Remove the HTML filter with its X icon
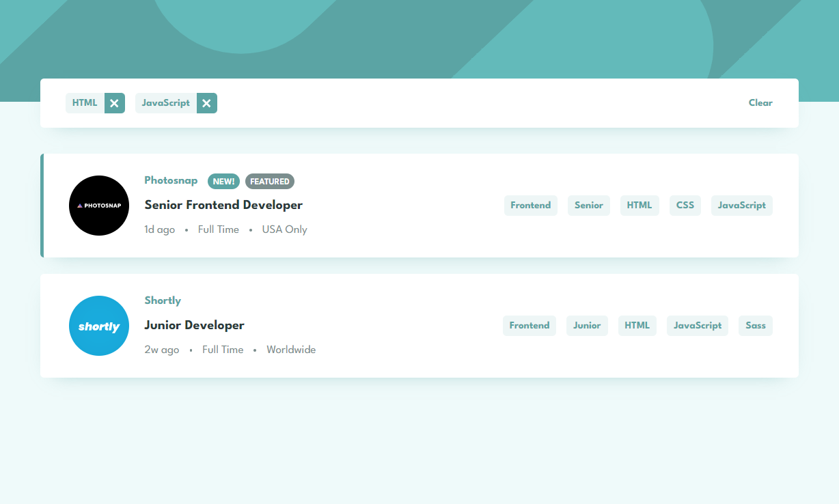This screenshot has height=504, width=839. click(114, 103)
